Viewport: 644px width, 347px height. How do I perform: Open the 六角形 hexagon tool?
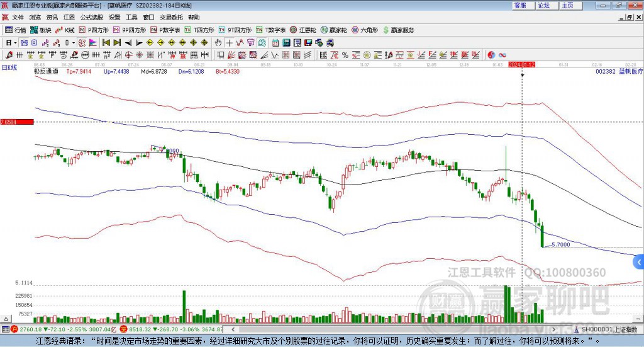[364, 30]
